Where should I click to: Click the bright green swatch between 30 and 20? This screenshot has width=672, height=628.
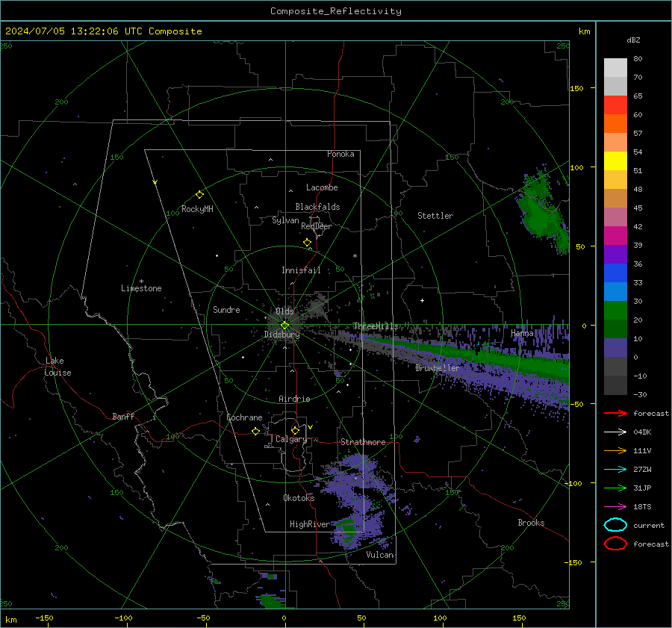point(615,311)
